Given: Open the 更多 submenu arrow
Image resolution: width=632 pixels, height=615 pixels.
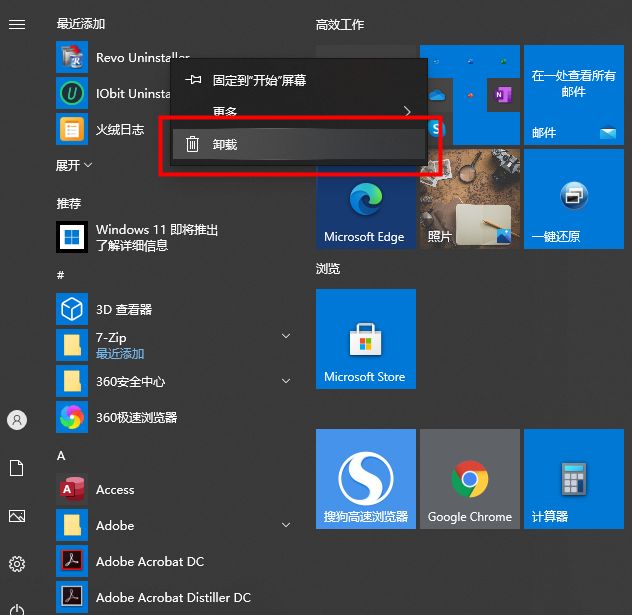Looking at the screenshot, I should coord(407,111).
